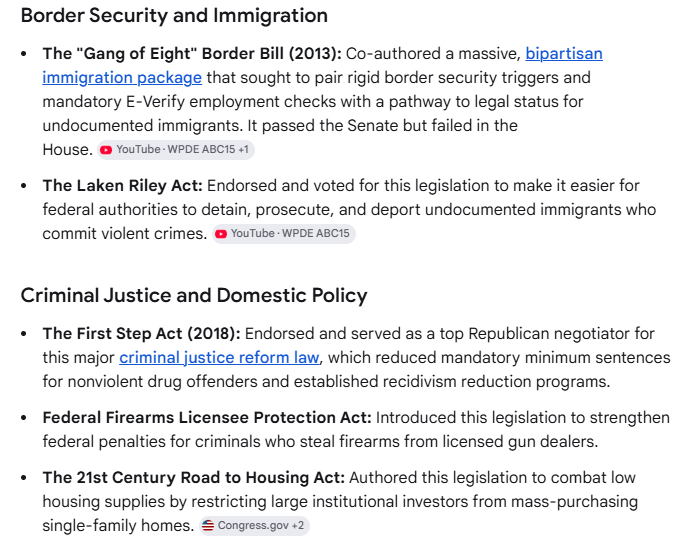The height and width of the screenshot is (551, 685).
Task: Click the "Federal Firearms Licensee Protection Act:" title
Action: (207, 418)
